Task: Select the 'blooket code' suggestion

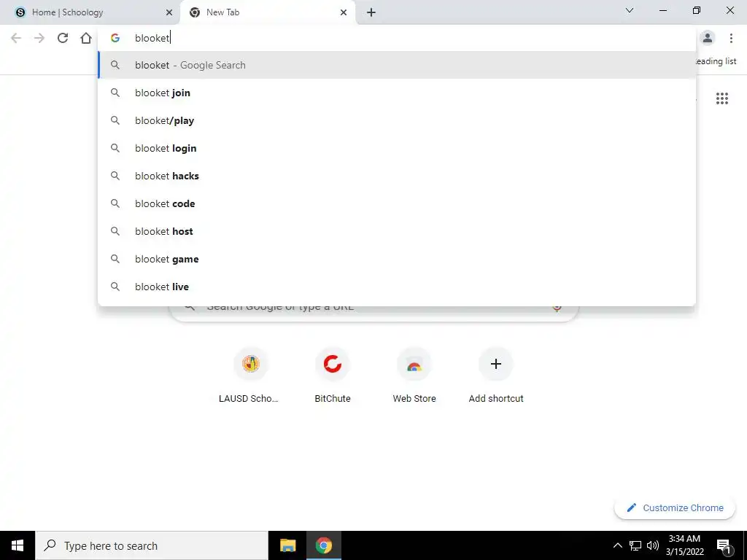Action: (x=396, y=204)
